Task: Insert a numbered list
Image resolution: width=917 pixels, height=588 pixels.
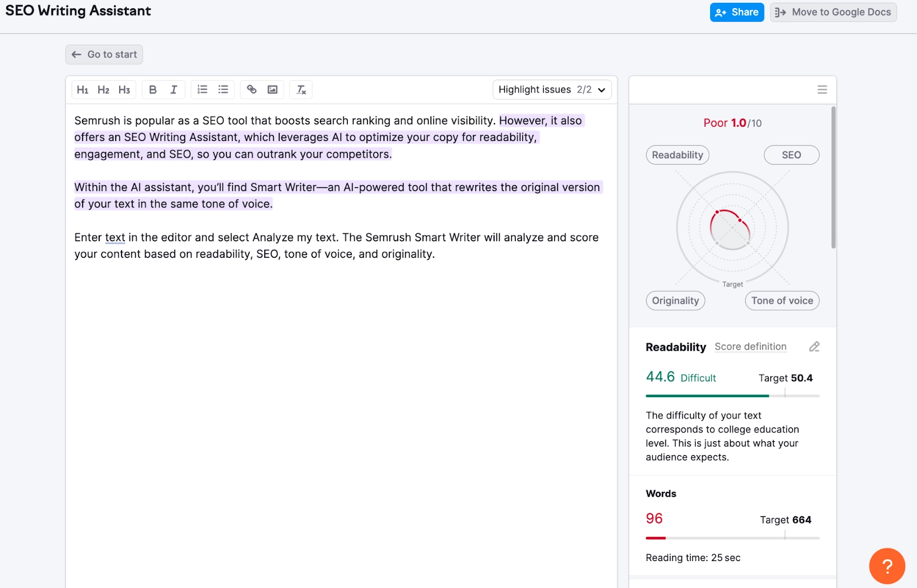Action: point(202,89)
